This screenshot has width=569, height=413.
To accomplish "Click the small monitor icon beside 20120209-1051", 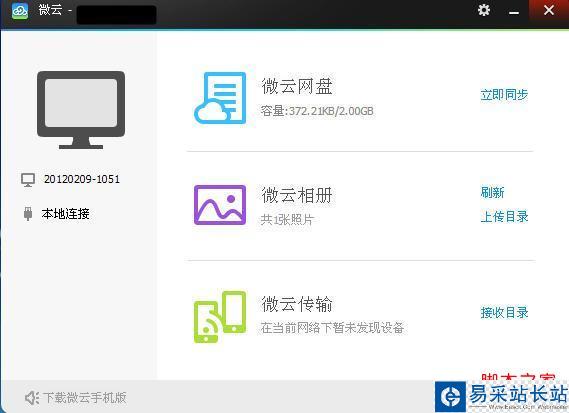I will [28, 180].
